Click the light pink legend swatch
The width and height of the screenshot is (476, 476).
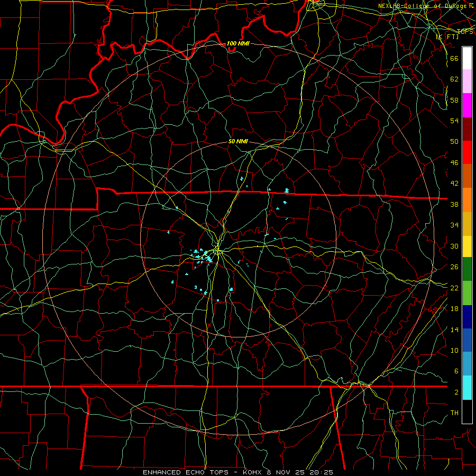467,81
